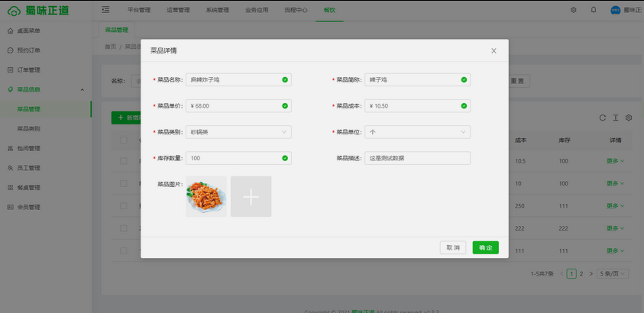The image size is (644, 313).
Task: Click 菜品信息 icon in sidebar
Action: point(11,89)
